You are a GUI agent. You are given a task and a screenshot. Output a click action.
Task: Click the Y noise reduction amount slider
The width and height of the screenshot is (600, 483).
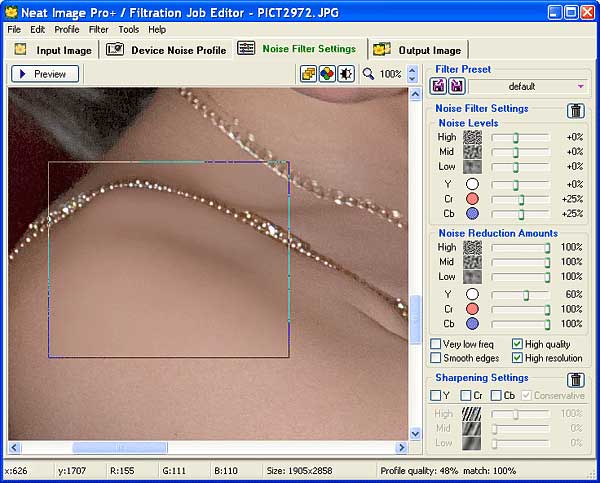[x=520, y=295]
